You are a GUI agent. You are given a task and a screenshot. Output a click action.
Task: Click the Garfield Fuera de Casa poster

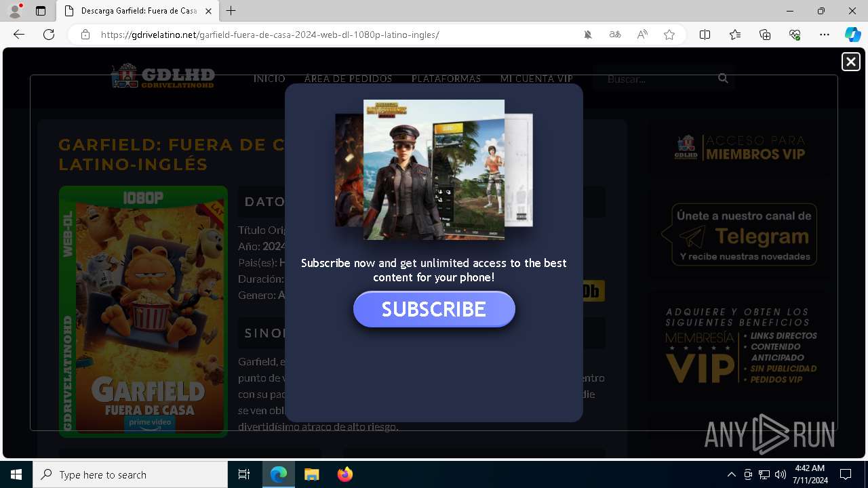(x=143, y=311)
